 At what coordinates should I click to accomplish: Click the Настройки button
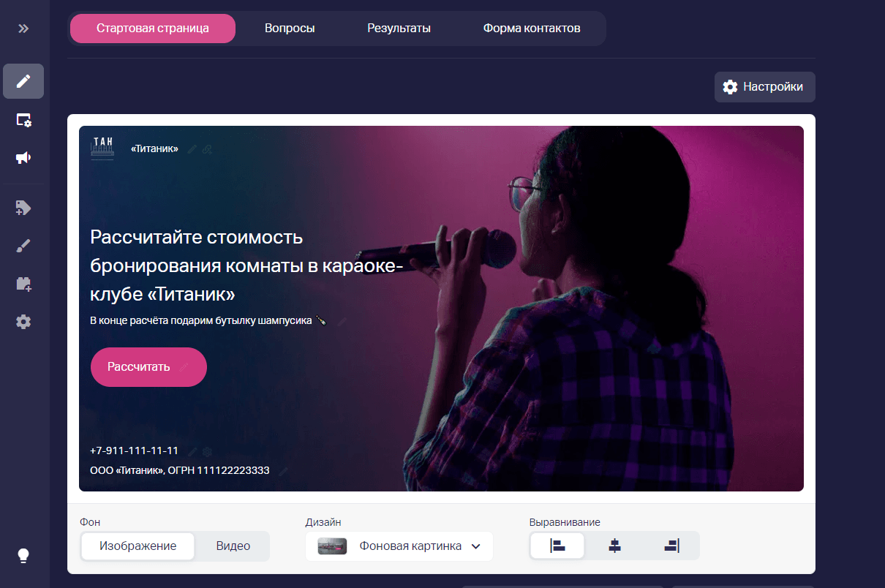(x=765, y=87)
